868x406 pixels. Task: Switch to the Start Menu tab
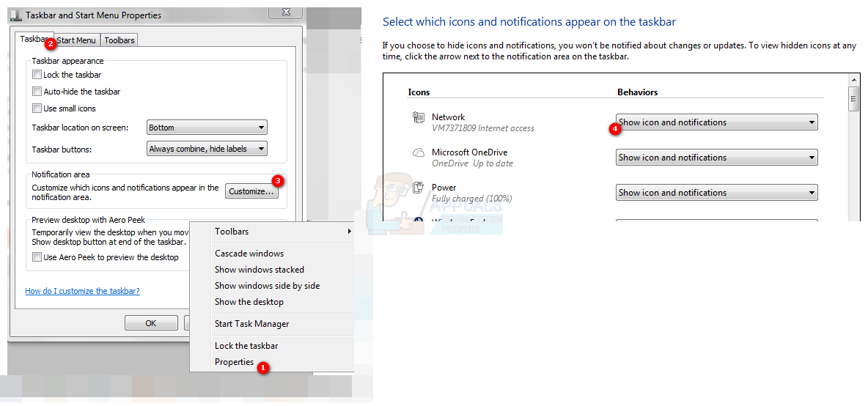(76, 40)
